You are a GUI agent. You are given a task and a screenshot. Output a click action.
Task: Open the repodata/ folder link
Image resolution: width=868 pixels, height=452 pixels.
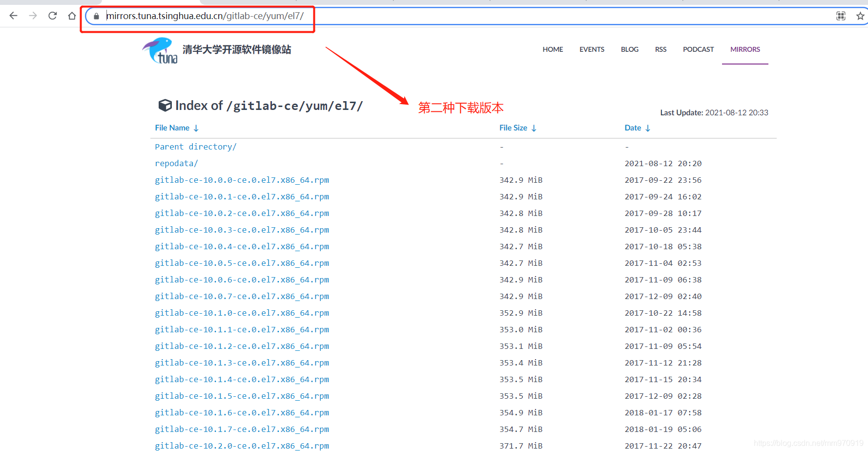(x=176, y=163)
